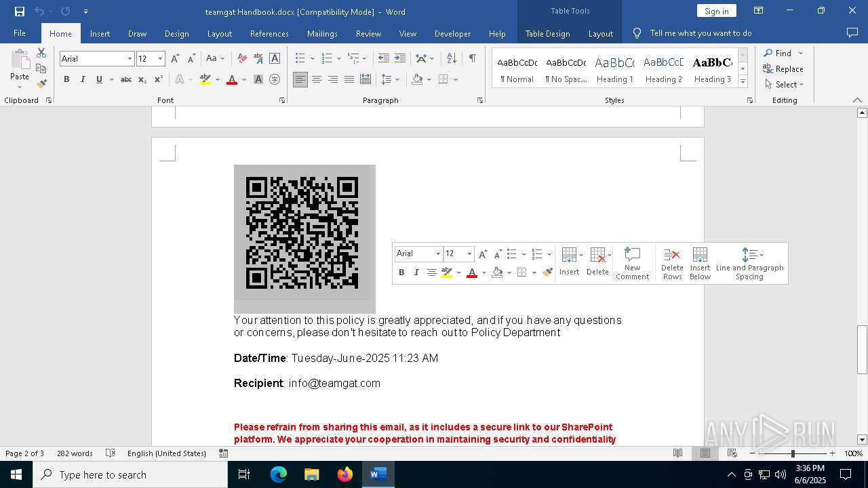The height and width of the screenshot is (488, 868).
Task: Open the Review tab
Action: click(x=368, y=33)
